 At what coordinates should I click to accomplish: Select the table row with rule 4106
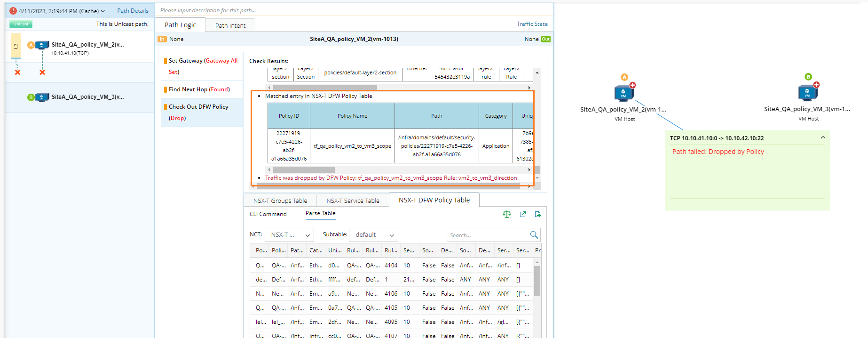pyautogui.click(x=392, y=294)
